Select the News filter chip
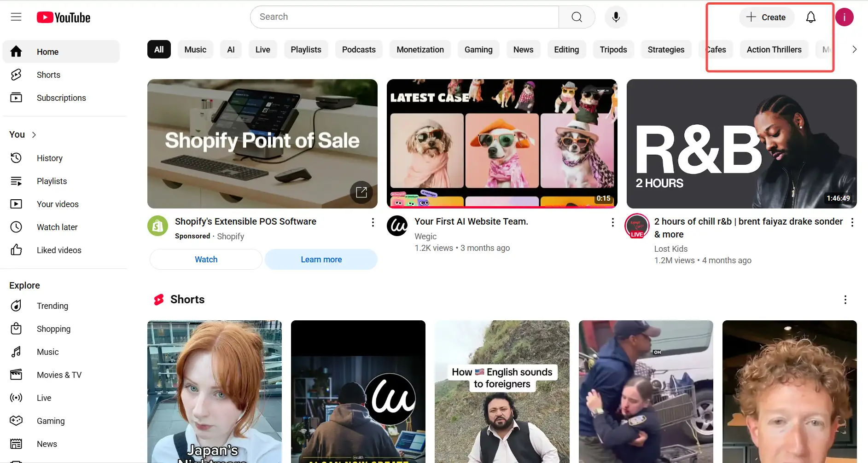This screenshot has height=463, width=868. 523,49
